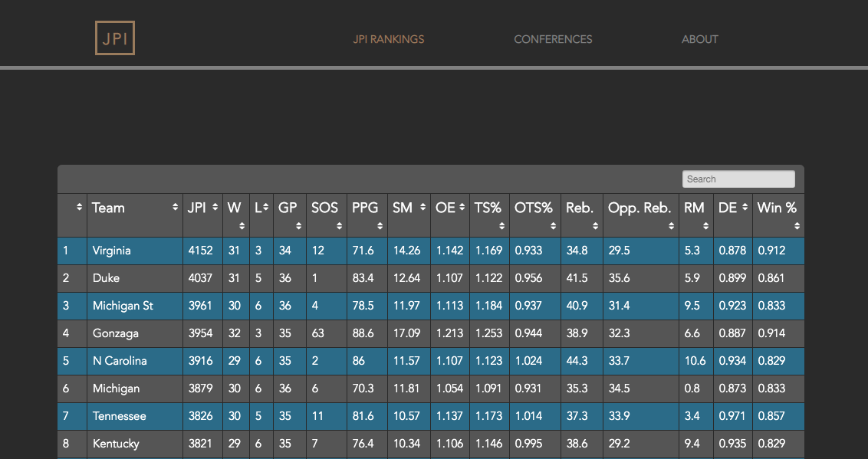
Task: Click the TS% sort arrows icon
Action: point(503,225)
